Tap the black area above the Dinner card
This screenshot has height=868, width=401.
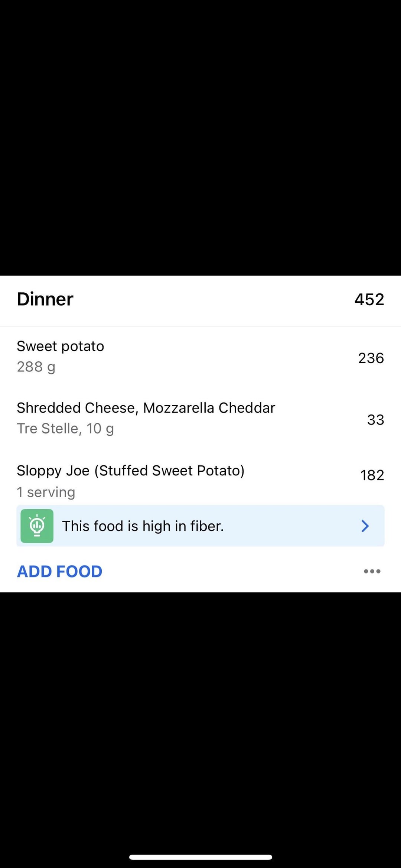click(200, 137)
